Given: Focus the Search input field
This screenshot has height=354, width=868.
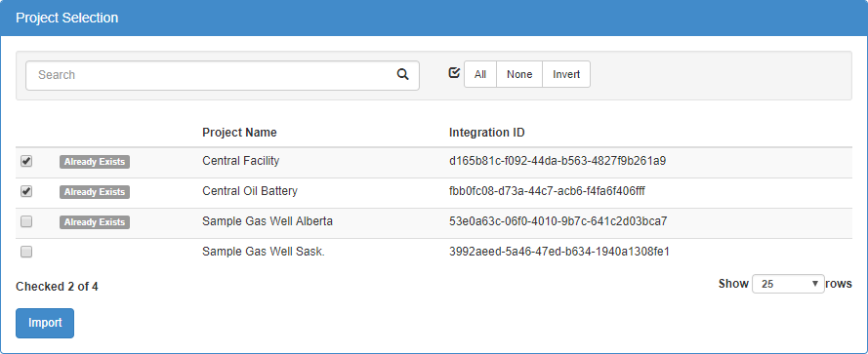Looking at the screenshot, I should coord(223,75).
